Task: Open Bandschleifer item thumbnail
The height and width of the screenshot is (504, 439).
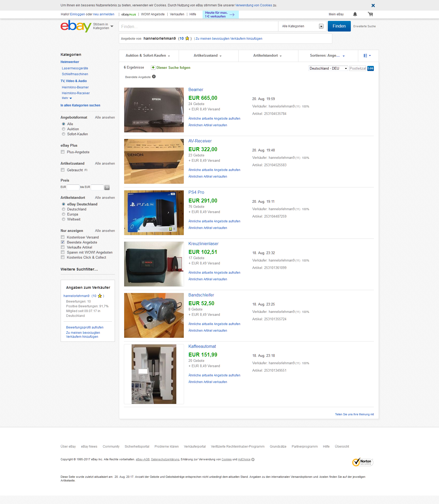Action: tap(154, 315)
